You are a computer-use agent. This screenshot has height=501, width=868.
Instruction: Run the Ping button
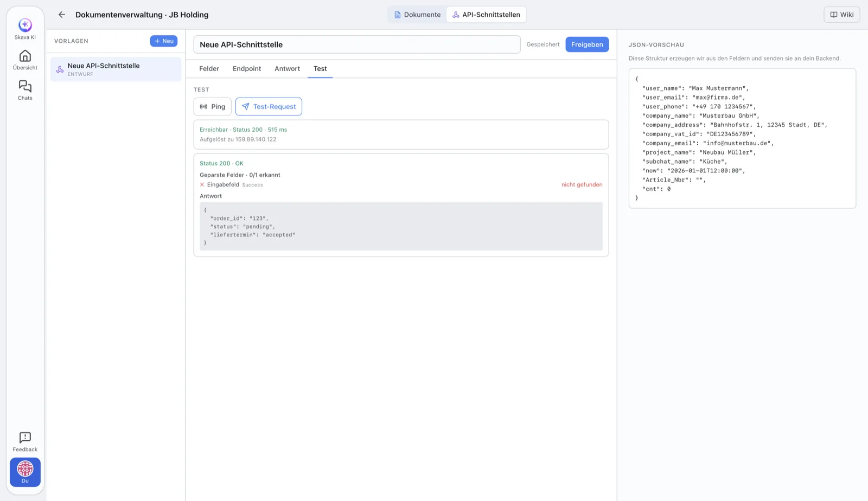(x=213, y=107)
